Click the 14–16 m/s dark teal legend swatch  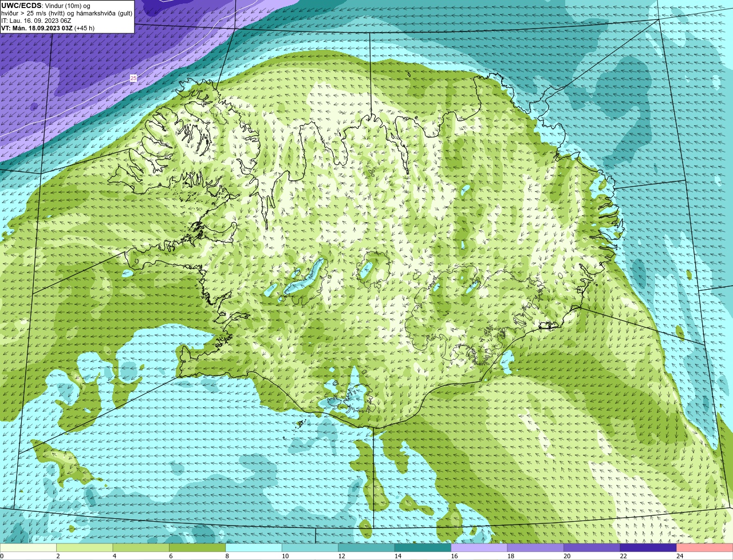(x=423, y=548)
